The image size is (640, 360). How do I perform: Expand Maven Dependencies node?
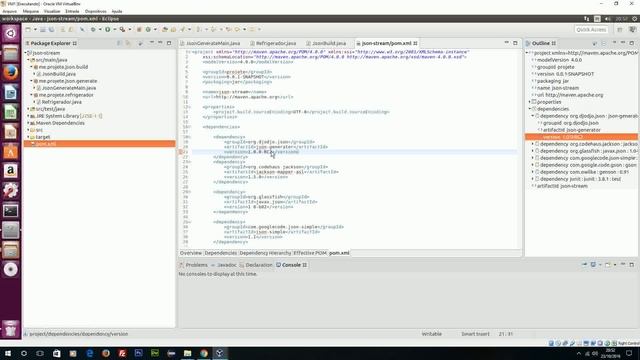[29, 123]
